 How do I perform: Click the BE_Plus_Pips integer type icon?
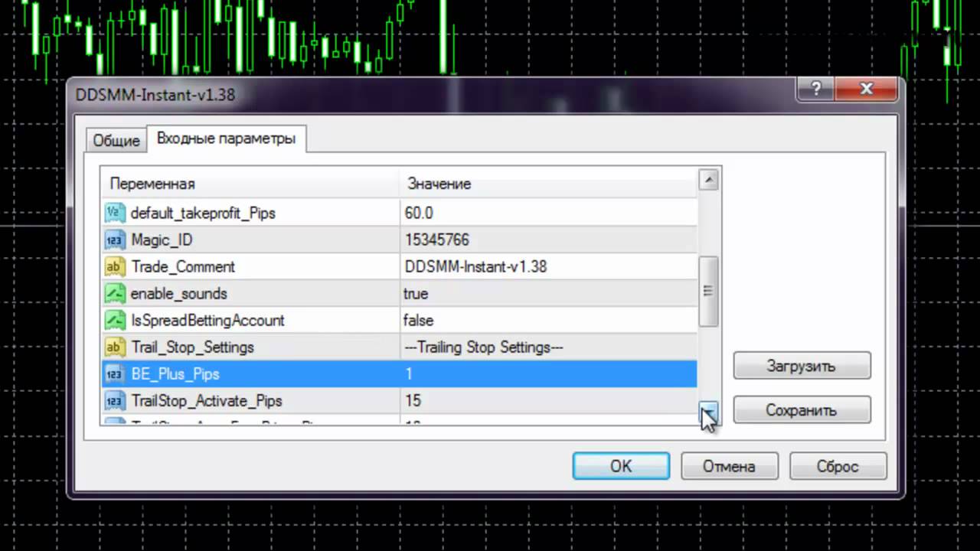pos(114,373)
